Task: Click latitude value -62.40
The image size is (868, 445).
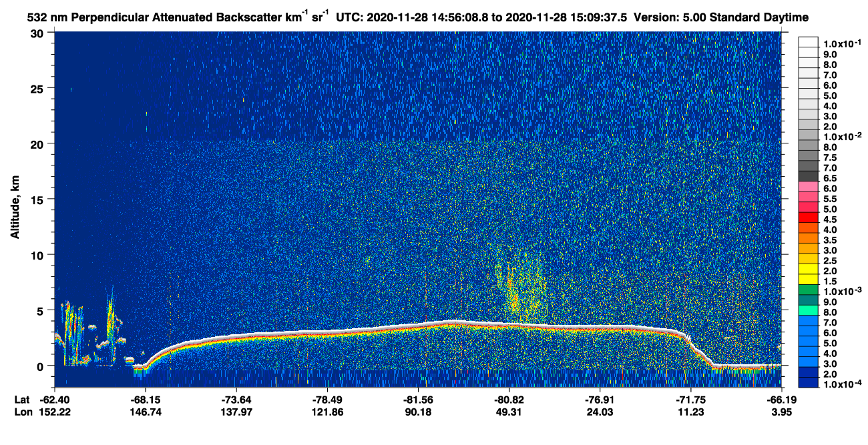Action: point(55,400)
